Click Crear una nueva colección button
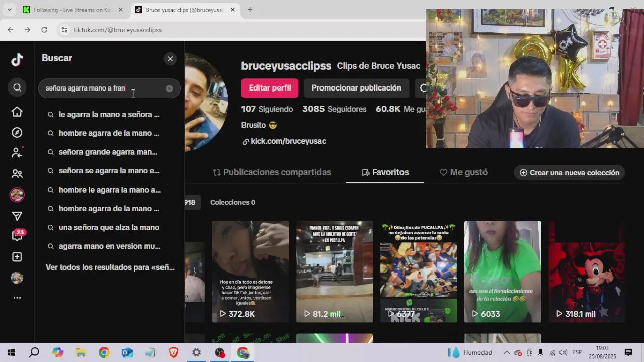Image resolution: width=644 pixels, height=362 pixels. click(569, 172)
